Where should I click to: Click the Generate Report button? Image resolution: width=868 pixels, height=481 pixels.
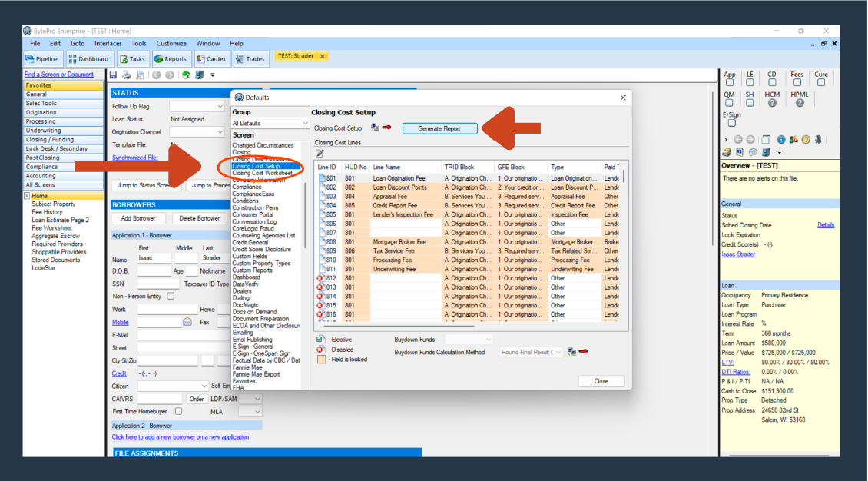pyautogui.click(x=439, y=128)
